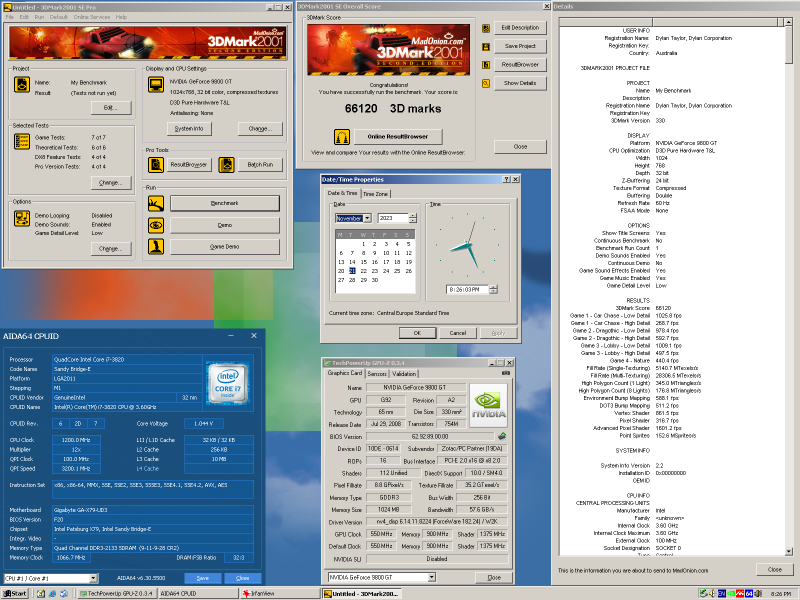Screen dimensions: 800x600
Task: Click the blue 64 tray icon
Action: [x=749, y=593]
